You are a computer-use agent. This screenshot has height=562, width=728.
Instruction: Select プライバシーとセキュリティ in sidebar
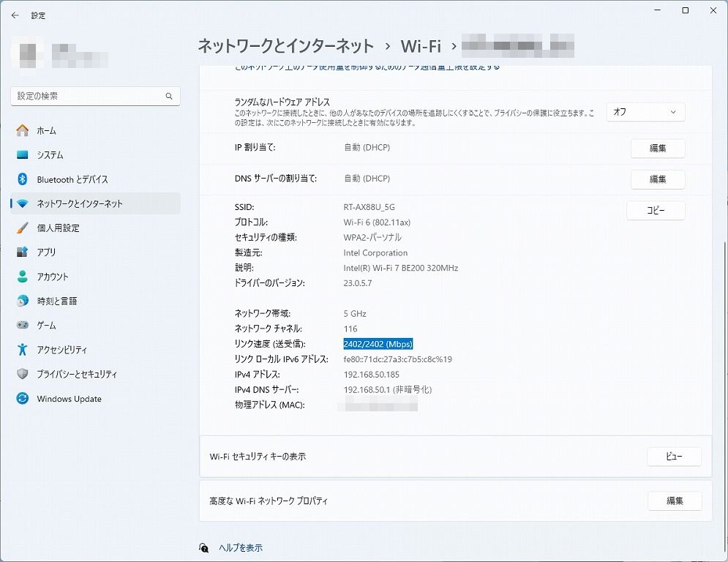tap(77, 374)
